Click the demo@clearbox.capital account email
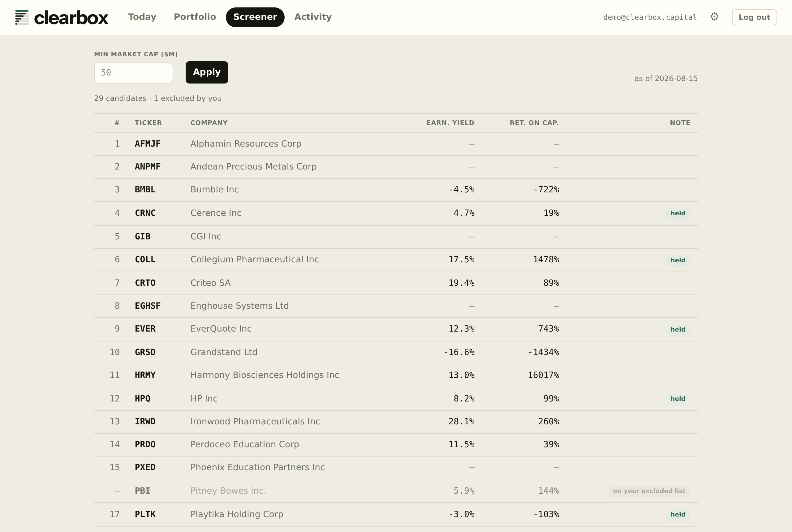Screen dimensions: 792x532 pyautogui.click(x=650, y=17)
